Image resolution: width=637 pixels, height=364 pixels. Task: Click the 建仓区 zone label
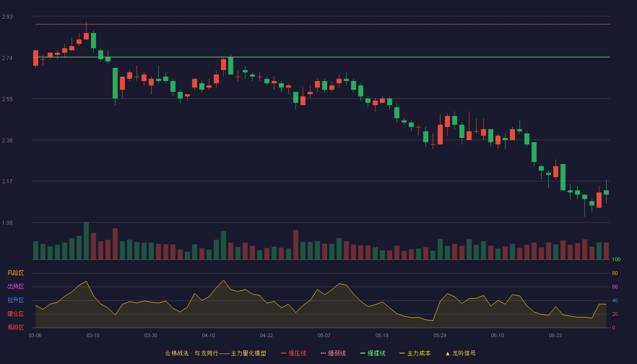pyautogui.click(x=15, y=314)
